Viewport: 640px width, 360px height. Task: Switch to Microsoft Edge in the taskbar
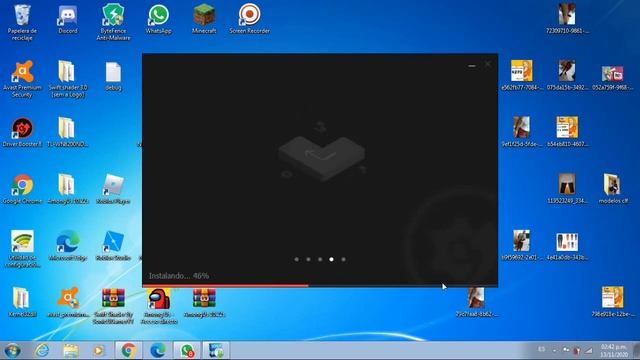tap(158, 351)
